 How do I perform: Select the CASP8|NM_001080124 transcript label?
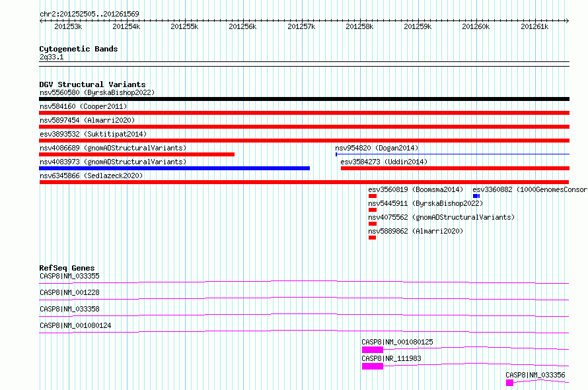[x=75, y=325]
